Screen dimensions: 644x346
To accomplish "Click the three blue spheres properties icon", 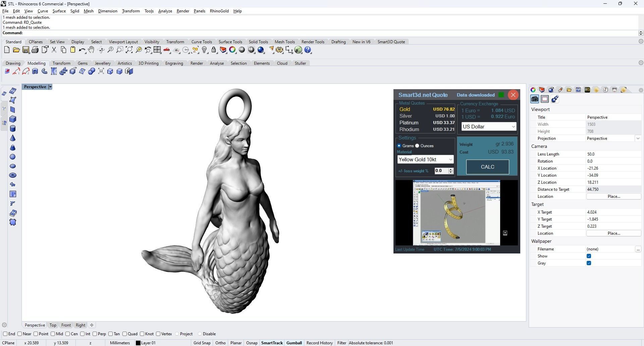I will tap(555, 99).
